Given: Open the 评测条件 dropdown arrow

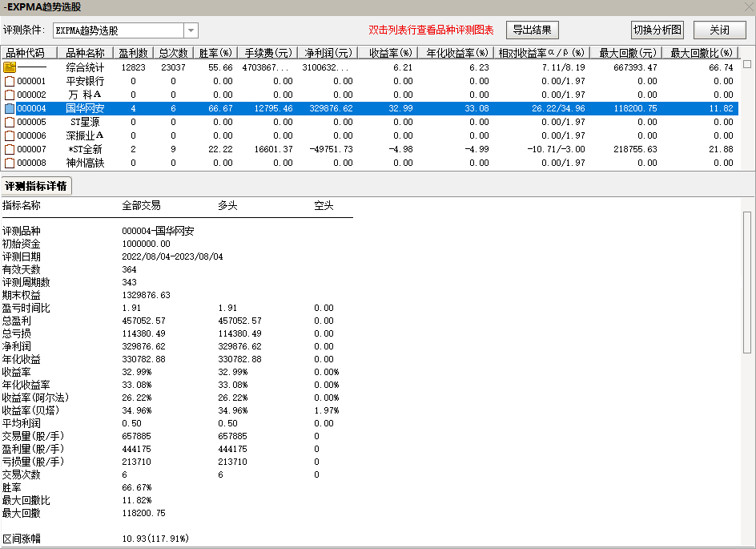Looking at the screenshot, I should click(x=191, y=30).
